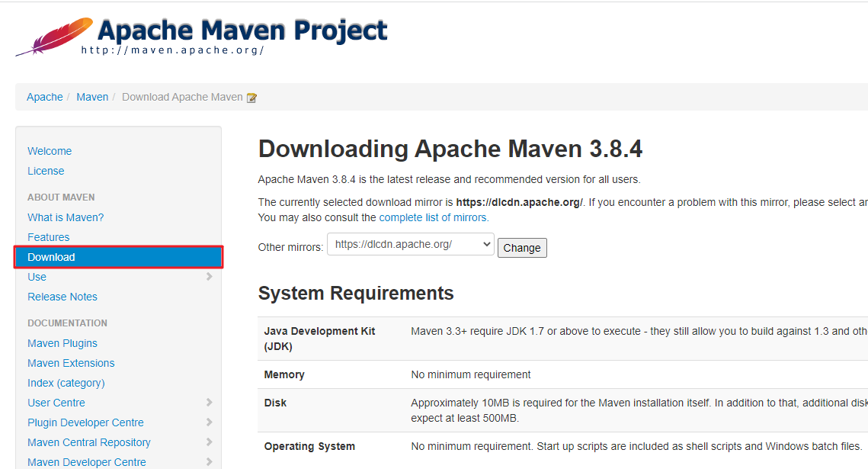This screenshot has width=868, height=469.
Task: Click the http://maven.apache.org/ URL text
Action: coord(173,50)
